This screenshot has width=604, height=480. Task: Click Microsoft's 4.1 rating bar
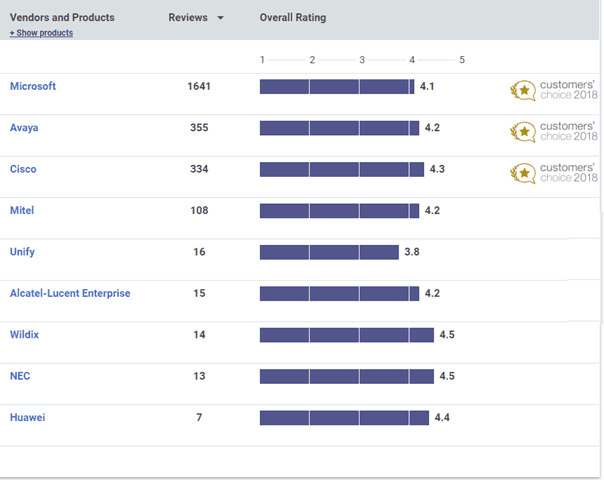coord(336,87)
